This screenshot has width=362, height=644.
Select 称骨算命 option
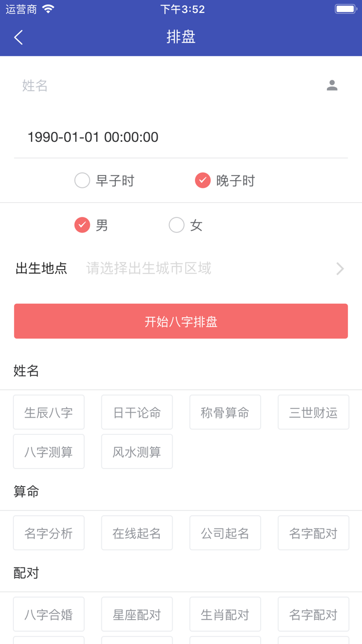[225, 412]
